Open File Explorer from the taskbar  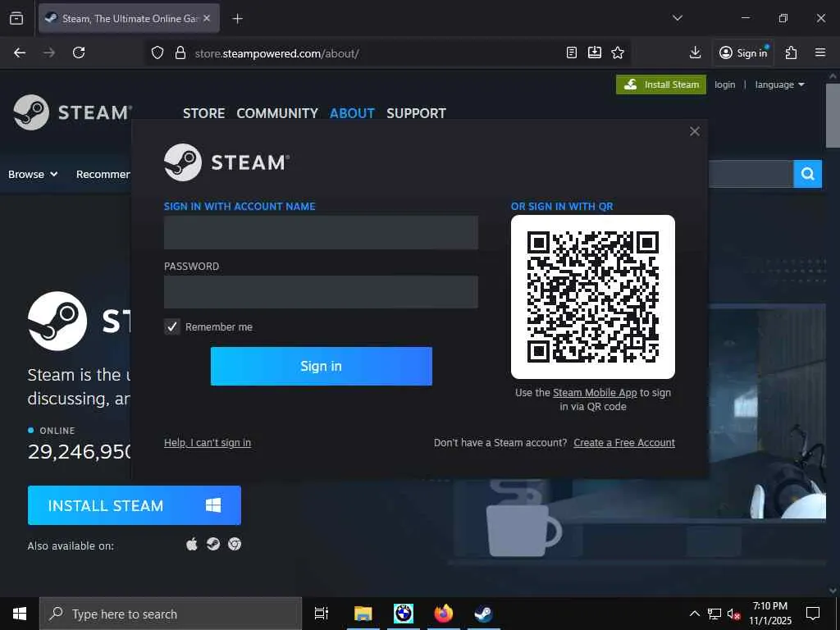coord(363,614)
